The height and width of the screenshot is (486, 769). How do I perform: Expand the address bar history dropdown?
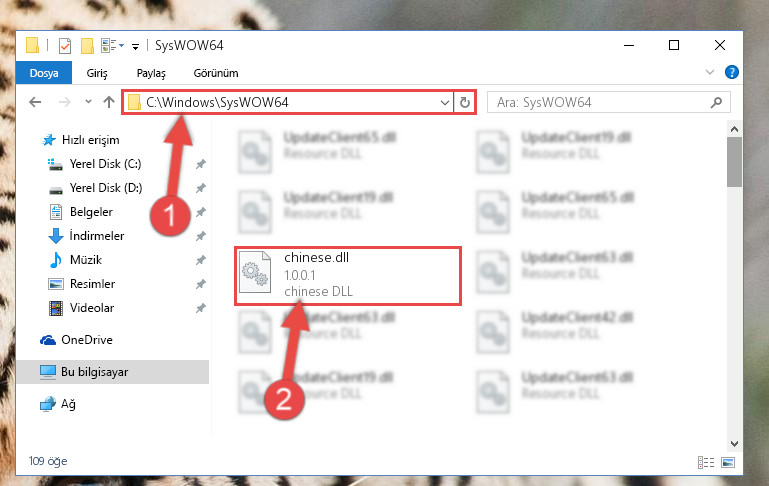pyautogui.click(x=444, y=102)
